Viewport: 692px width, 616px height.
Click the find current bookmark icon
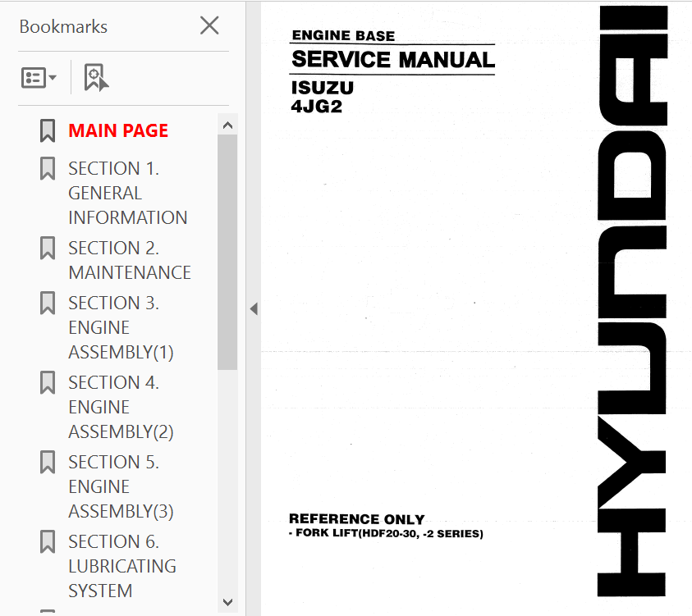click(96, 78)
